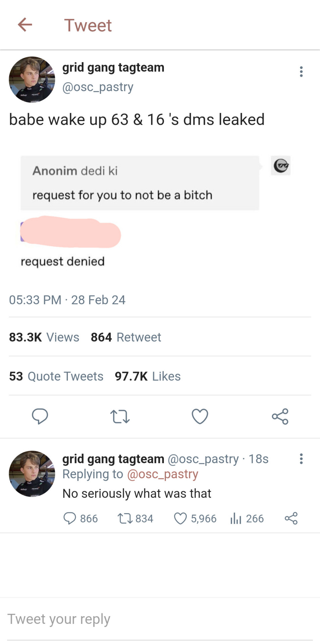Open the reply author's profile picture
This screenshot has height=644, width=320.
(x=32, y=473)
